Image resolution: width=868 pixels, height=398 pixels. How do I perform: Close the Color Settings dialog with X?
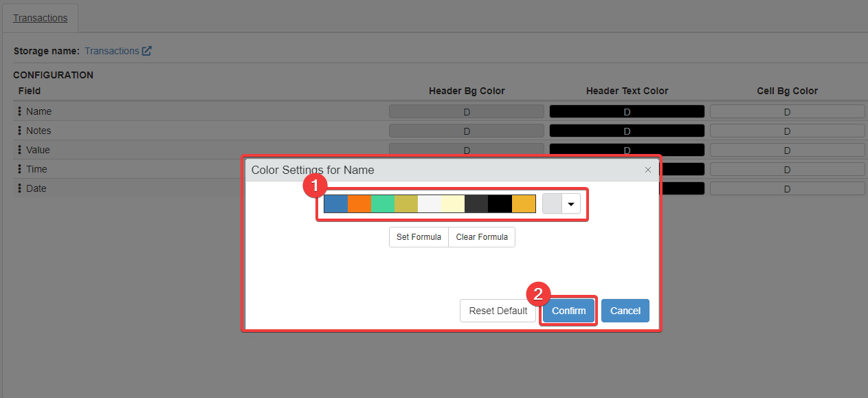point(647,170)
